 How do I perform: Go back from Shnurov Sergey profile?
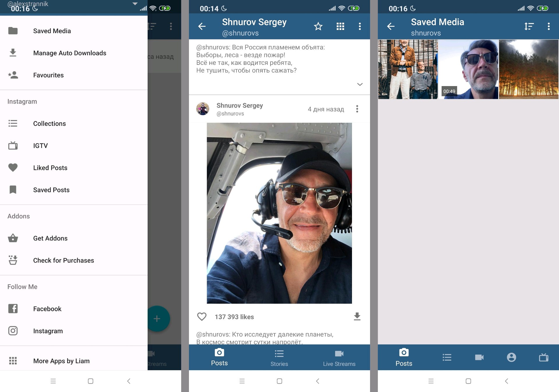(x=202, y=26)
